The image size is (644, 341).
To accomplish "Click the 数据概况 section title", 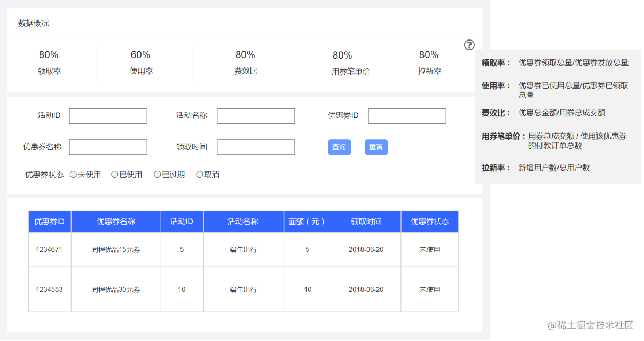I will click(34, 23).
